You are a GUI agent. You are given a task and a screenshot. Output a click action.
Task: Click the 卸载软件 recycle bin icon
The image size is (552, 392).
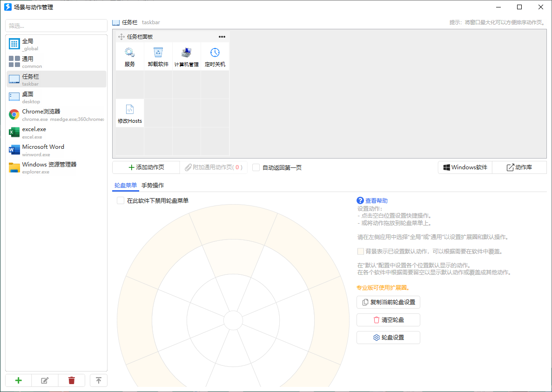coord(158,53)
